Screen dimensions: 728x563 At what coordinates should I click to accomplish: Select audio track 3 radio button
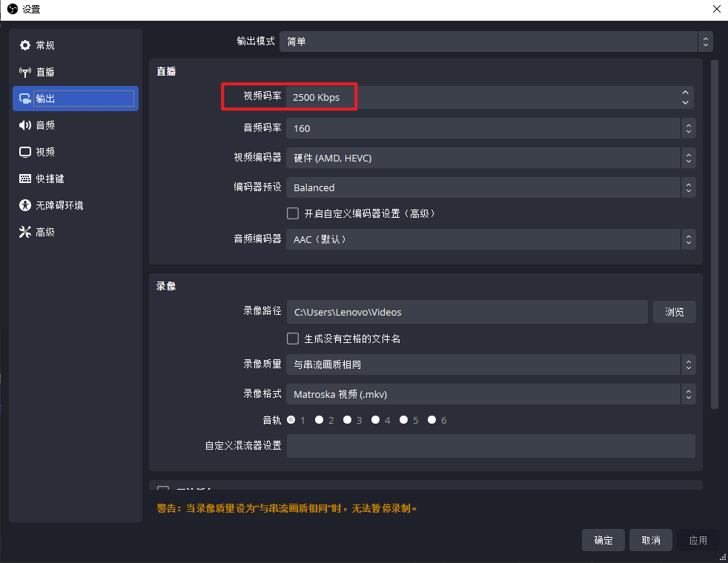[x=347, y=420]
